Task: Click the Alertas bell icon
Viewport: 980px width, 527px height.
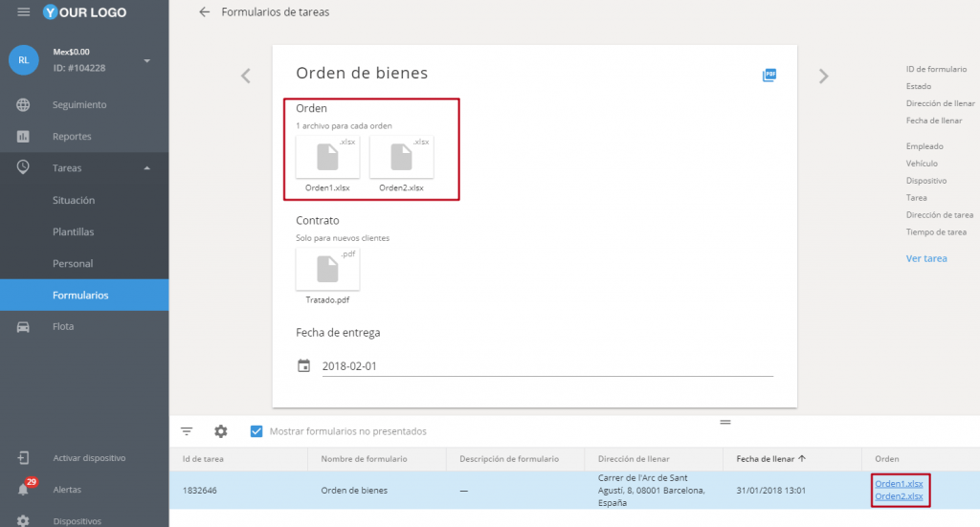Action: 23,490
